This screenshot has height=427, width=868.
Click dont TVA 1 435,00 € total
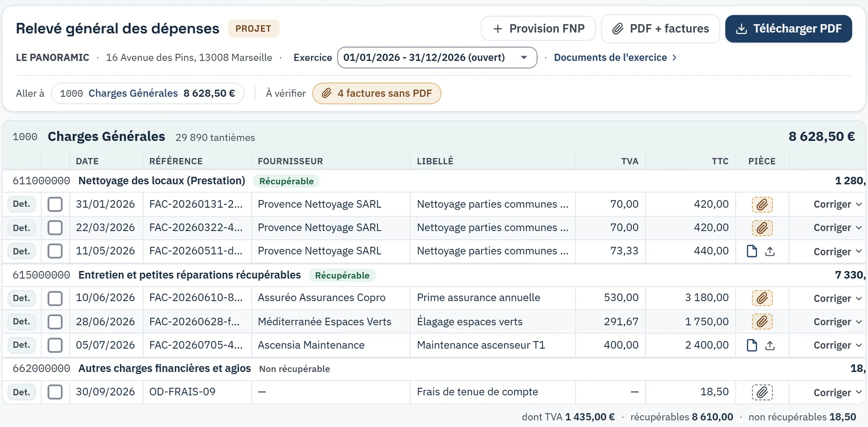point(568,417)
